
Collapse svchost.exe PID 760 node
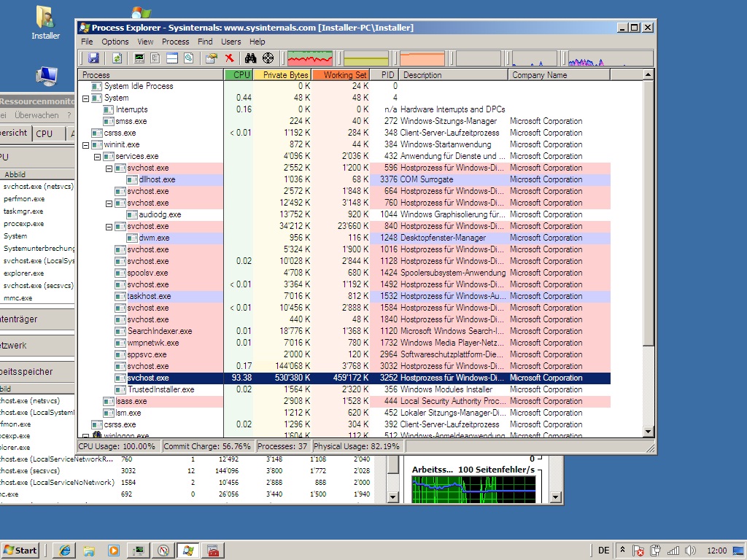tap(109, 203)
